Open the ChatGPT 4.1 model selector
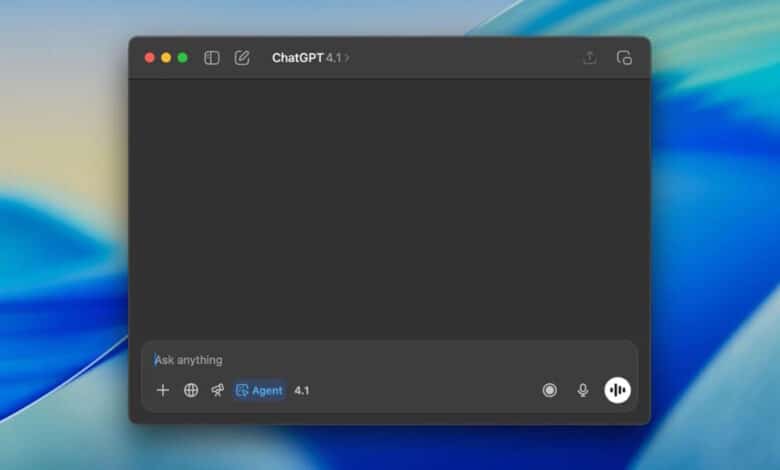The height and width of the screenshot is (470, 780). tap(310, 58)
